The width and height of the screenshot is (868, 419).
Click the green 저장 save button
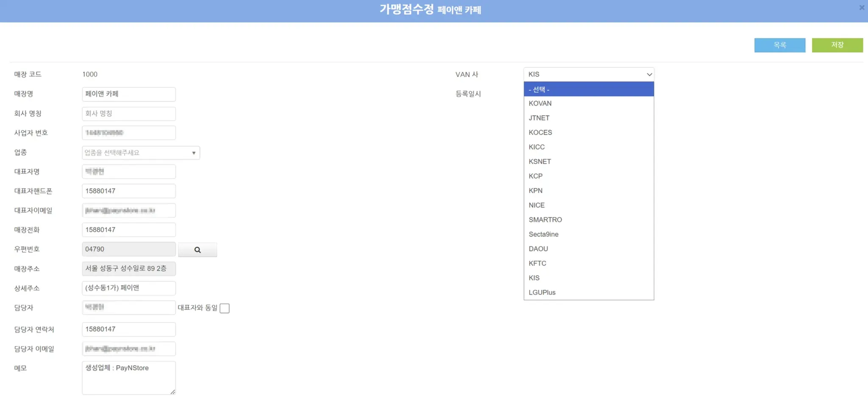(837, 45)
